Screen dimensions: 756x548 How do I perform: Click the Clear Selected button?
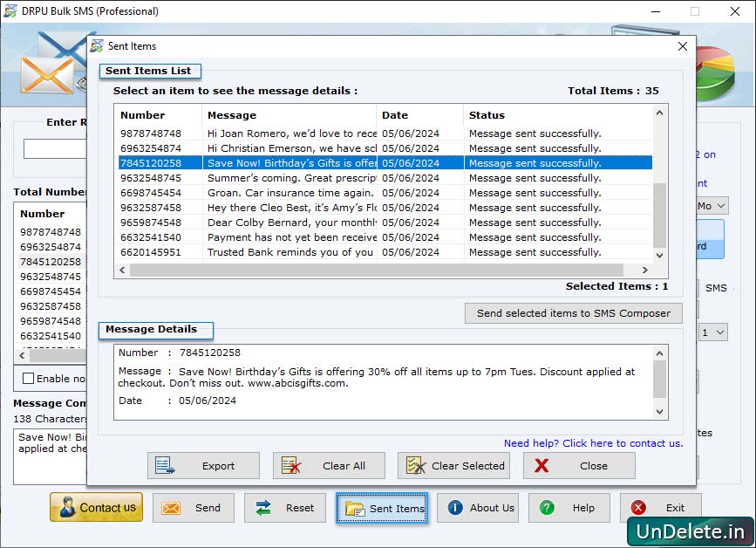453,465
